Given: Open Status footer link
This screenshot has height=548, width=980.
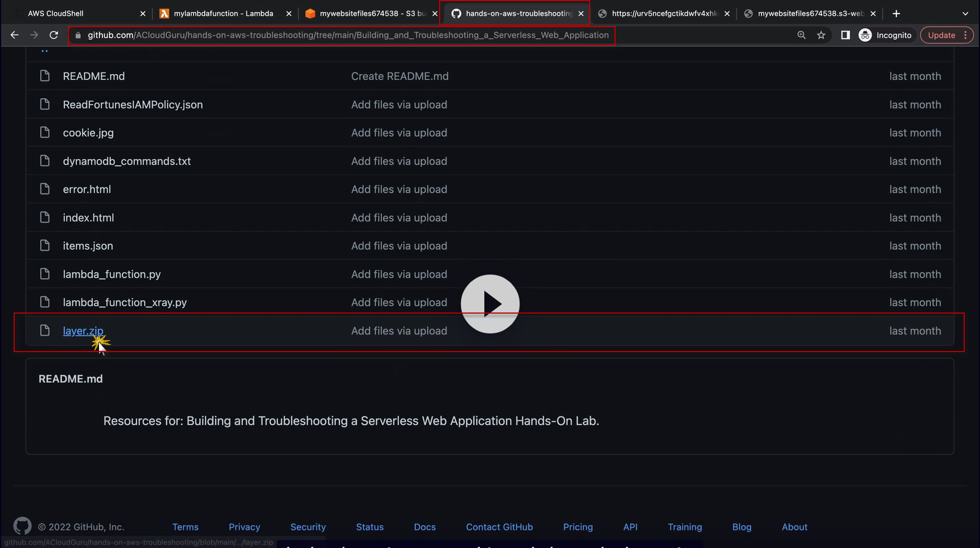Looking at the screenshot, I should coord(370,527).
